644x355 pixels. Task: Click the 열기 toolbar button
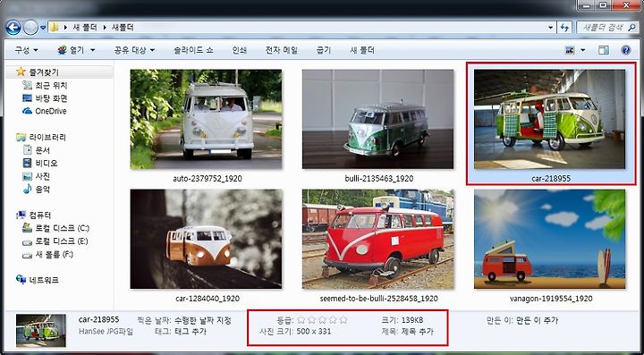[72, 50]
